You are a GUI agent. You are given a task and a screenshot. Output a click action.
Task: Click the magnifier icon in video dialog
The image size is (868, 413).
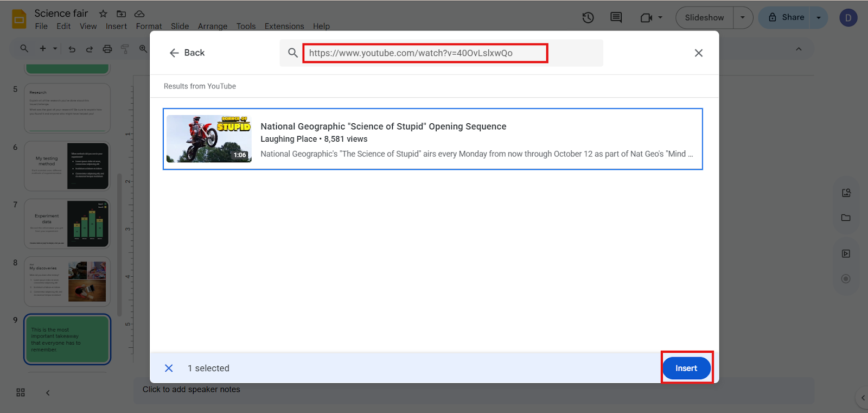pos(293,53)
